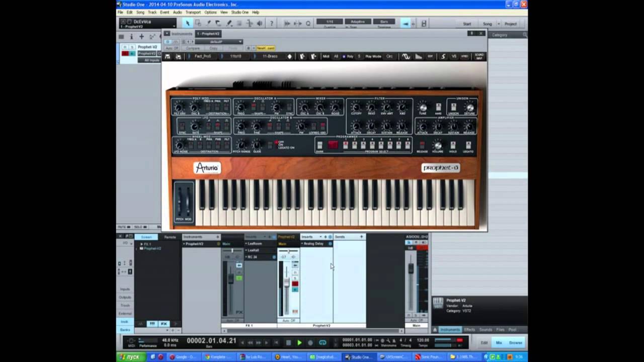Mute the Prophet-V2 mixer channel

click(295, 273)
